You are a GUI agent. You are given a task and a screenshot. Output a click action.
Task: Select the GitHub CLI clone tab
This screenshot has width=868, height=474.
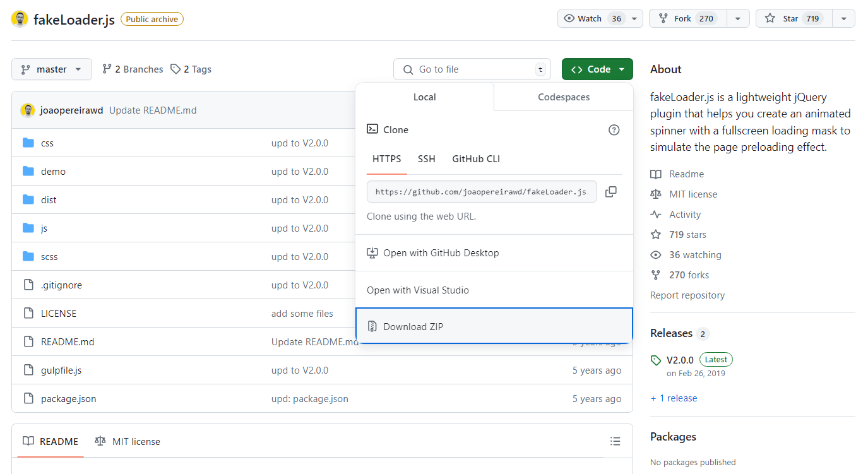(x=476, y=159)
